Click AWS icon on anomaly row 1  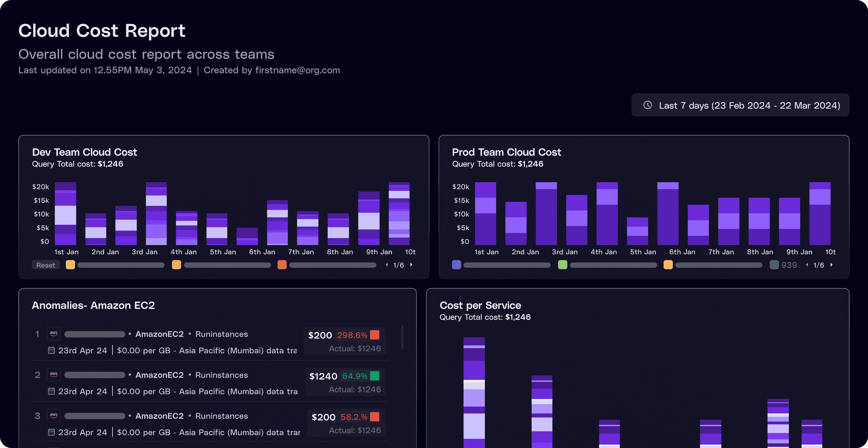(54, 333)
